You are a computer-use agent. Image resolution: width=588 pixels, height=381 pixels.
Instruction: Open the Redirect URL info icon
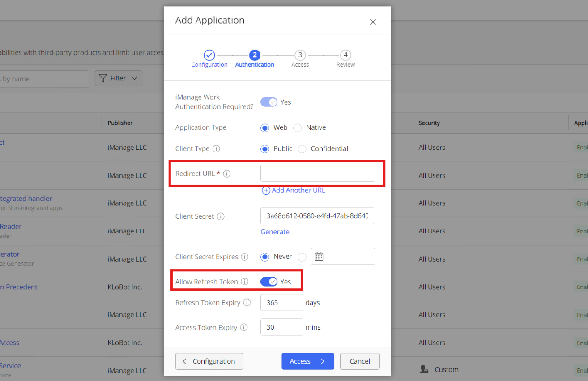(227, 174)
